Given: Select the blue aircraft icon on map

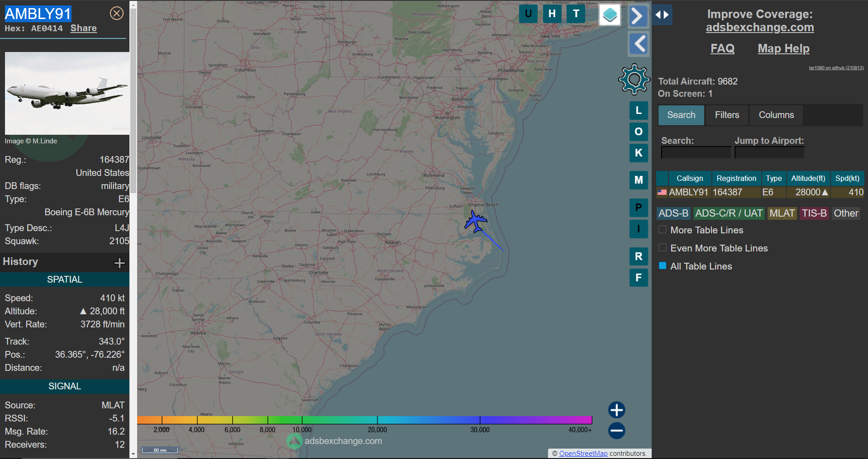Looking at the screenshot, I should pyautogui.click(x=476, y=222).
